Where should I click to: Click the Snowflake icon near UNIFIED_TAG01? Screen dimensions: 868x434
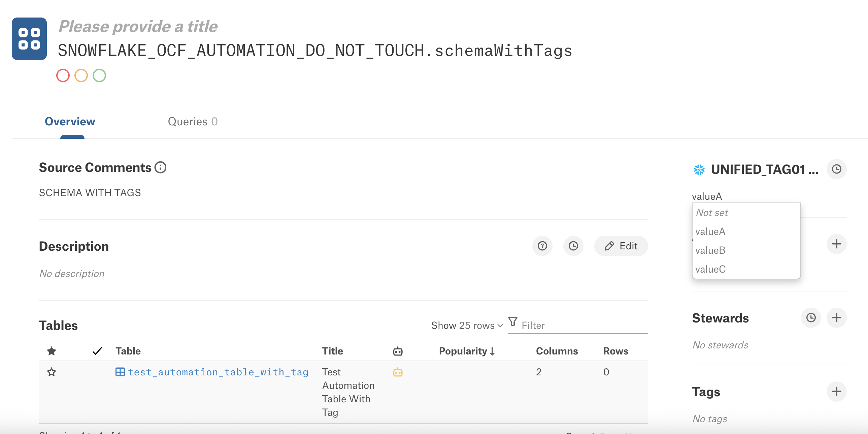point(699,169)
